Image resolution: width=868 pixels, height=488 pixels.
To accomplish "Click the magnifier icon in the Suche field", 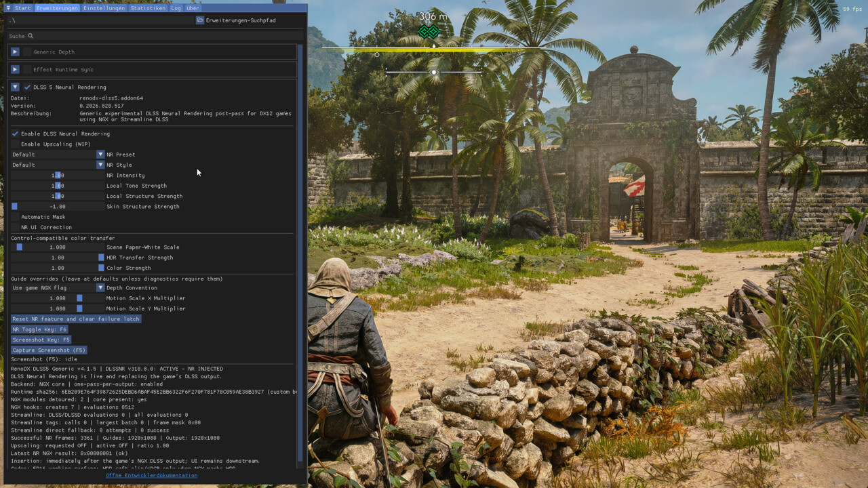I will point(31,36).
